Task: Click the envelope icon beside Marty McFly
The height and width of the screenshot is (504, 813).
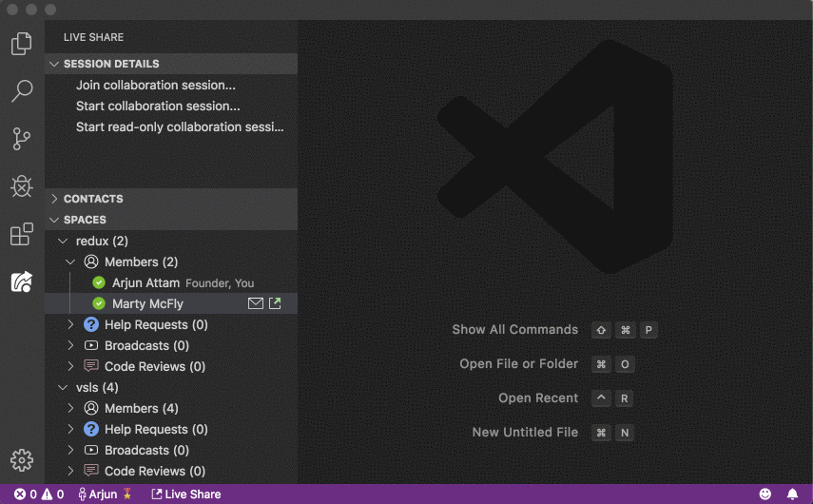Action: point(256,303)
